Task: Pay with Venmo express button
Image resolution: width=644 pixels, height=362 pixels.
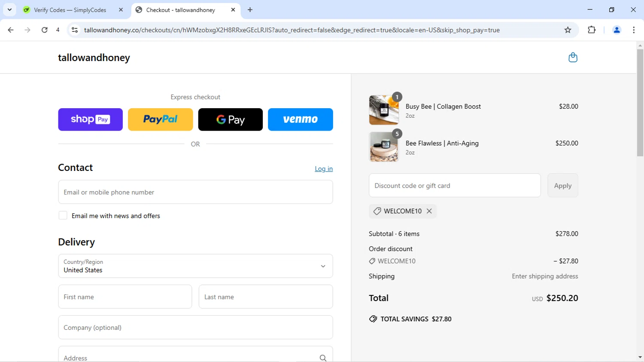Action: coord(301,119)
